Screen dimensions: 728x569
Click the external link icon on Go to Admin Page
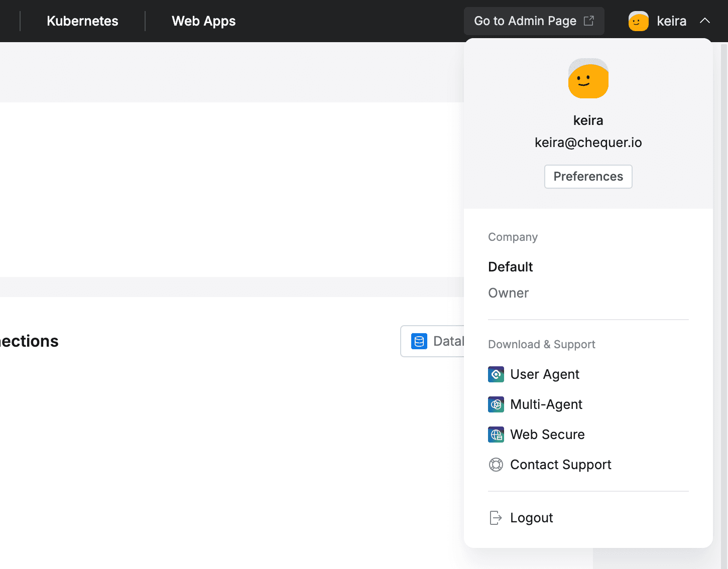coord(588,20)
